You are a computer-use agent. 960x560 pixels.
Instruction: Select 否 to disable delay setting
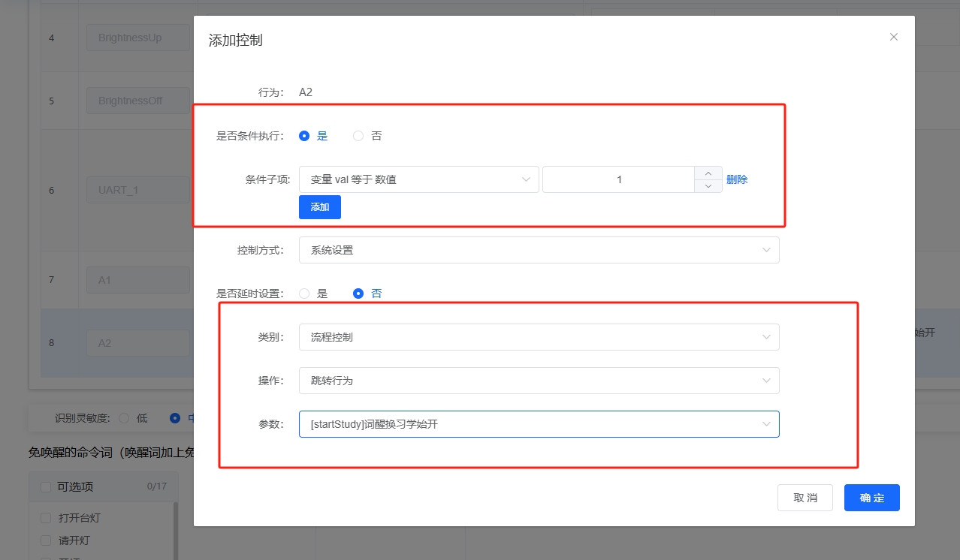[358, 294]
